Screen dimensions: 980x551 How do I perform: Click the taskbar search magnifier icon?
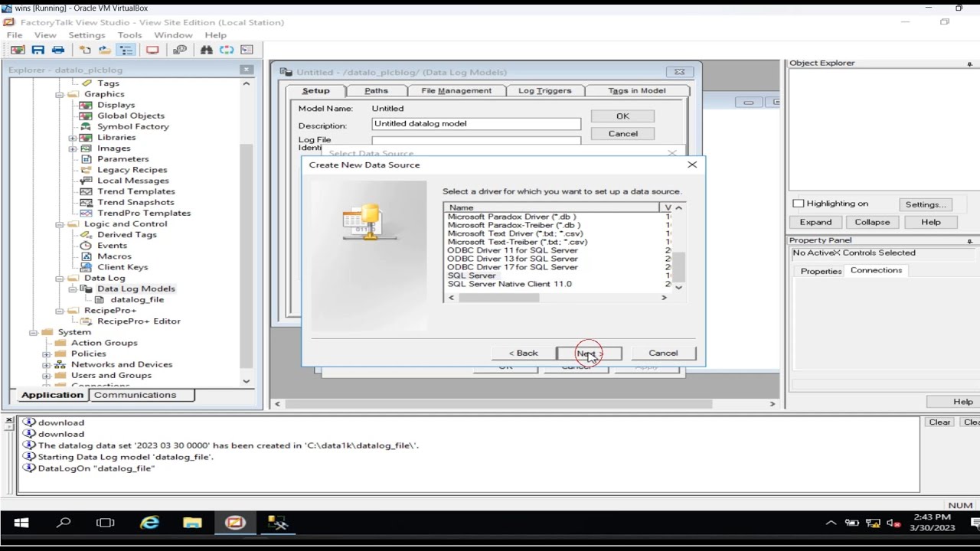coord(64,523)
